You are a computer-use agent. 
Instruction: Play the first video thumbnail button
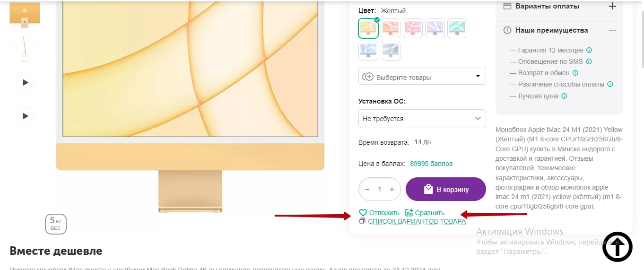[25, 83]
